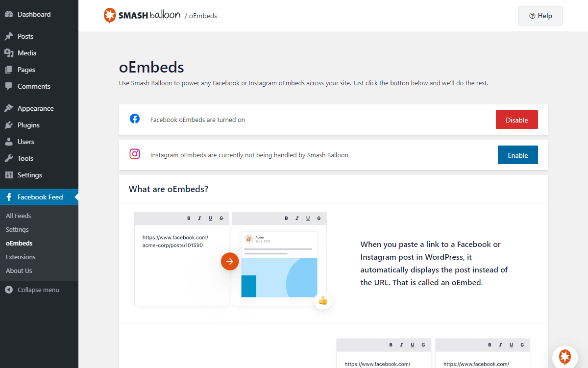This screenshot has width=588, height=368.
Task: Collapse the admin sidebar menu
Action: click(38, 290)
